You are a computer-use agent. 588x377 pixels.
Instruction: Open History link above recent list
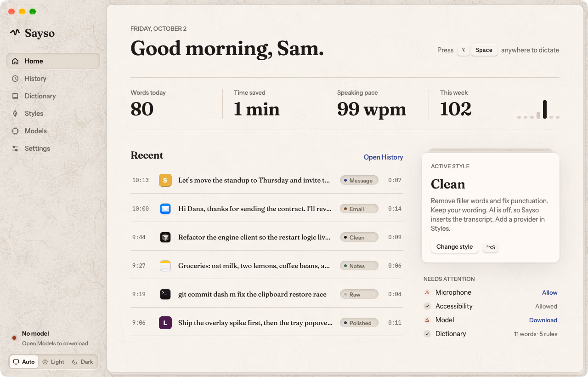click(383, 157)
